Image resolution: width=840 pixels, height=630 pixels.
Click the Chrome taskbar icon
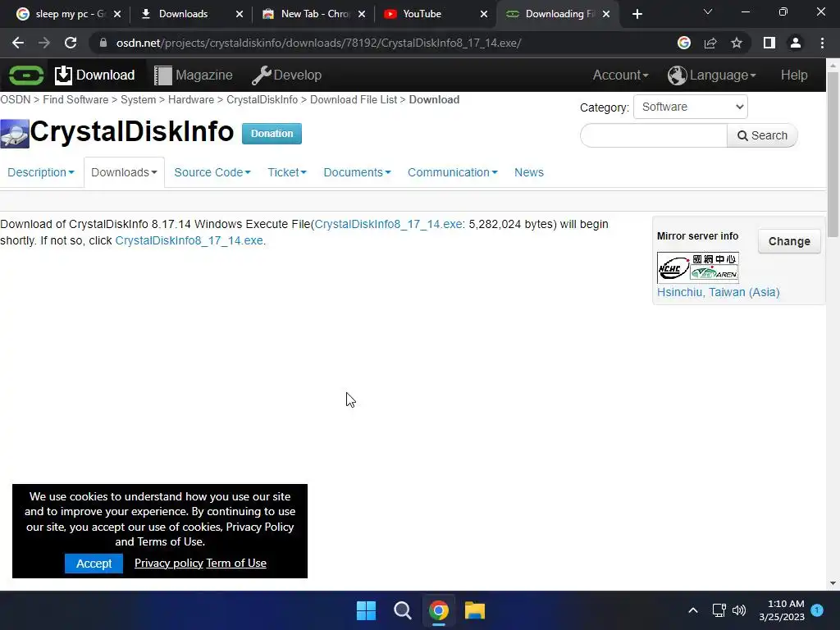click(439, 610)
